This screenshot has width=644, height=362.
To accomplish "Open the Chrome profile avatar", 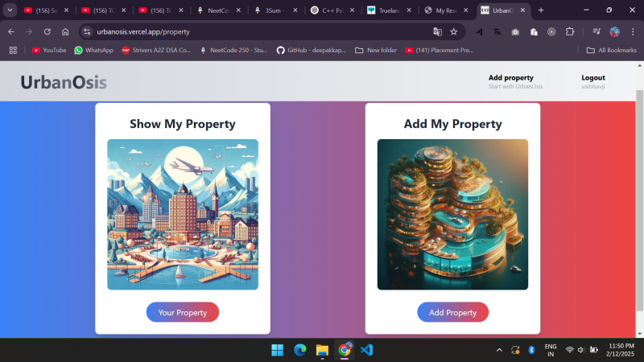I will pyautogui.click(x=614, y=31).
